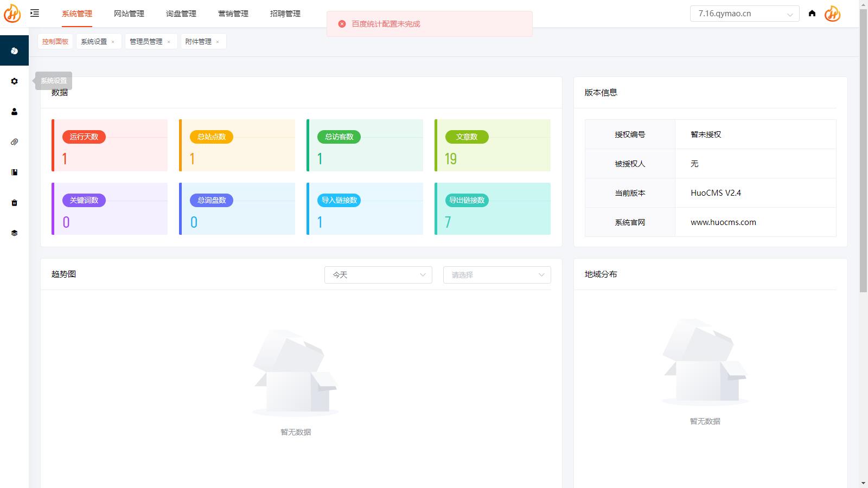868x488 pixels.
Task: Expand the 今天 time range dropdown
Action: [x=378, y=275]
